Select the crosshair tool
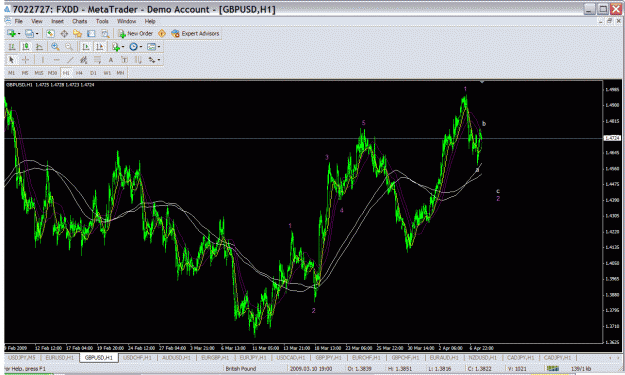The height and width of the screenshot is (375, 625). (26, 60)
